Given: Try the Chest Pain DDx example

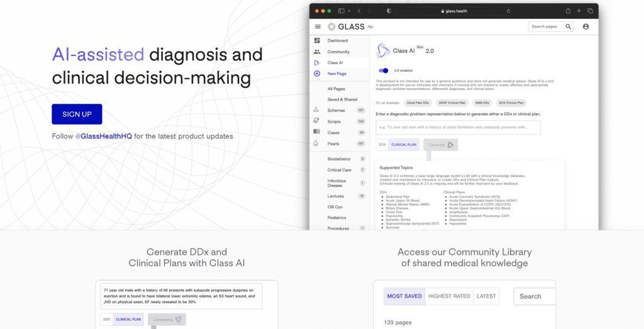Looking at the screenshot, I should tap(418, 103).
